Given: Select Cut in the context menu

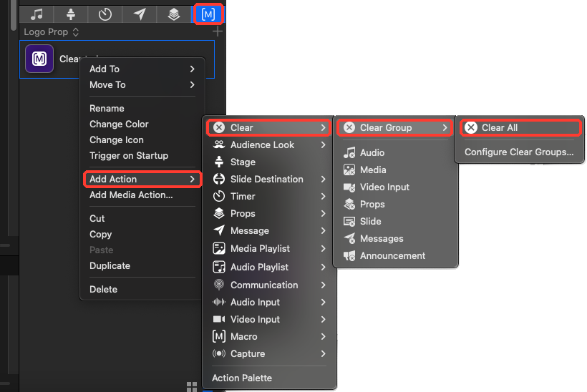Looking at the screenshot, I should [x=142, y=218].
